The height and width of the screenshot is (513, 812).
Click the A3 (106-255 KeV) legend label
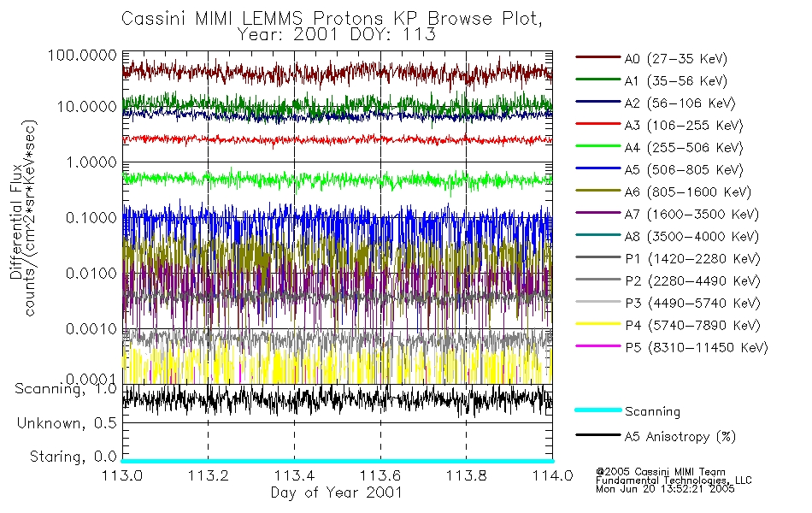pyautogui.click(x=684, y=126)
